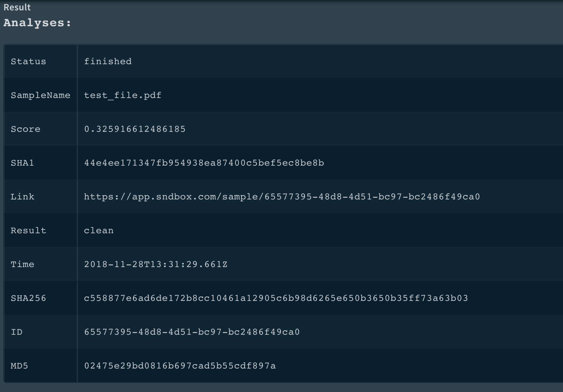Image resolution: width=563 pixels, height=392 pixels.
Task: Open the app.sndbox.com sample link
Action: 282,197
